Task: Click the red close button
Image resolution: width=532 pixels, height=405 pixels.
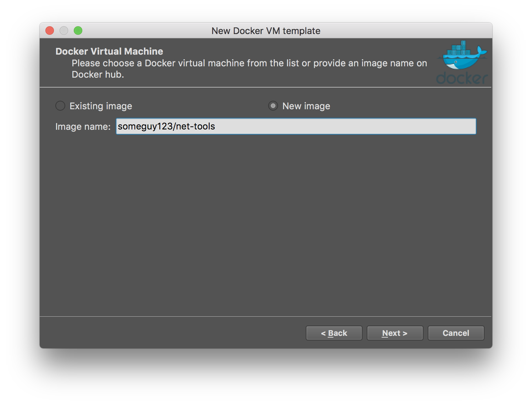Action: (50, 30)
